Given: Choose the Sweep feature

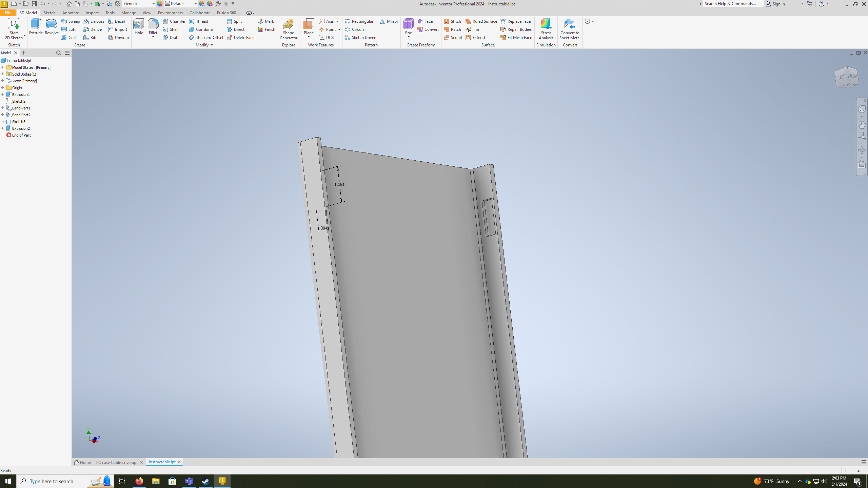Looking at the screenshot, I should click(x=71, y=21).
